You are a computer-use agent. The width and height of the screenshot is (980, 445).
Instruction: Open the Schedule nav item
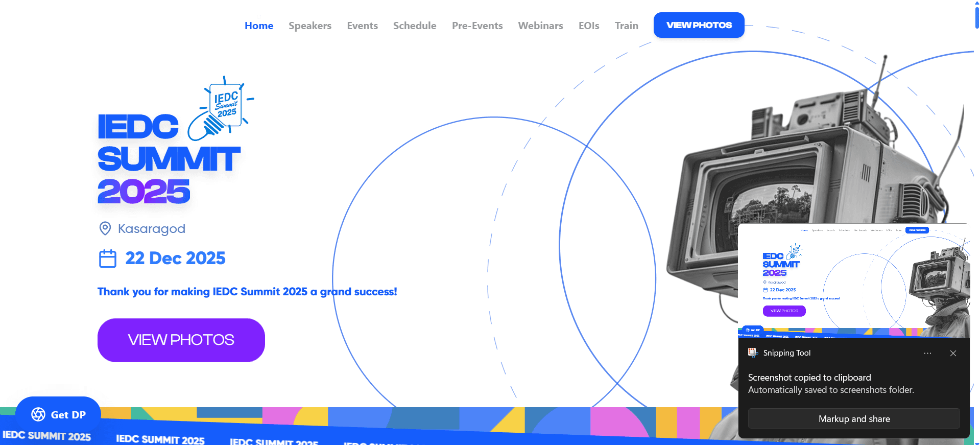point(415,26)
